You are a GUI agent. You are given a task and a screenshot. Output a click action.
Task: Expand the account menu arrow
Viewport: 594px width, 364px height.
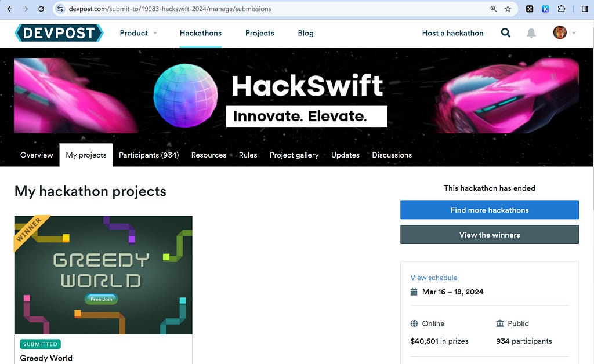[574, 33]
